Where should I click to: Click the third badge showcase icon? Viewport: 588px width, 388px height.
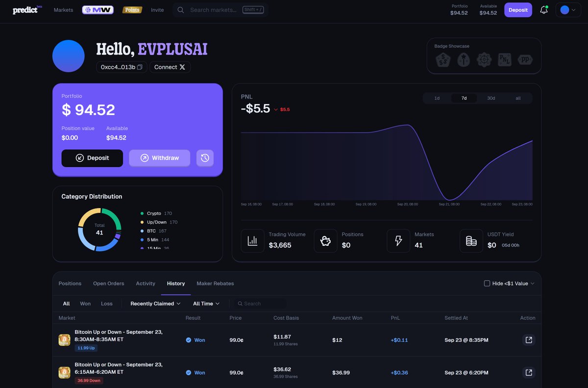484,60
